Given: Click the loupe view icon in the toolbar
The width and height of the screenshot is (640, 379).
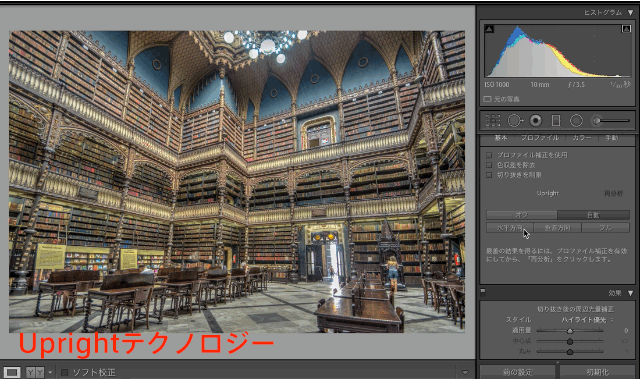Looking at the screenshot, I should coord(12,372).
